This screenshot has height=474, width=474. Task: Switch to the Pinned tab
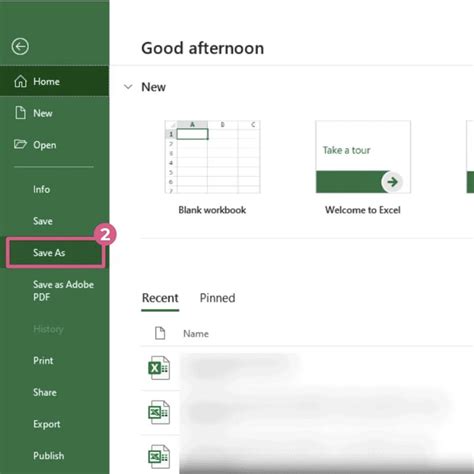(x=217, y=298)
